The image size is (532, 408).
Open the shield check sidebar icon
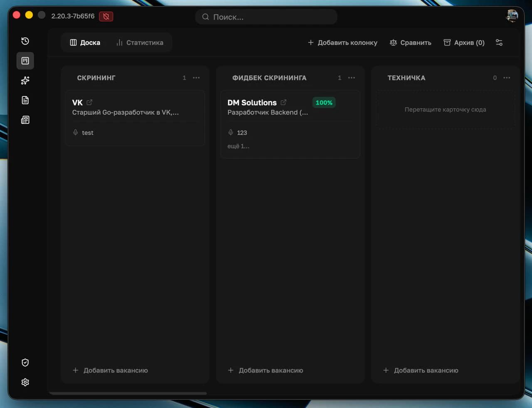click(25, 362)
